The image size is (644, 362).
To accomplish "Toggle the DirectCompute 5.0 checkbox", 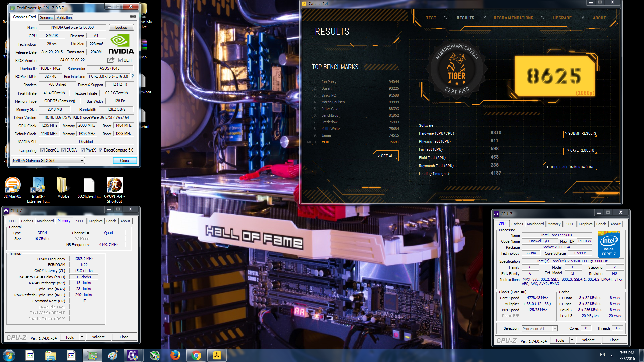I will (101, 150).
